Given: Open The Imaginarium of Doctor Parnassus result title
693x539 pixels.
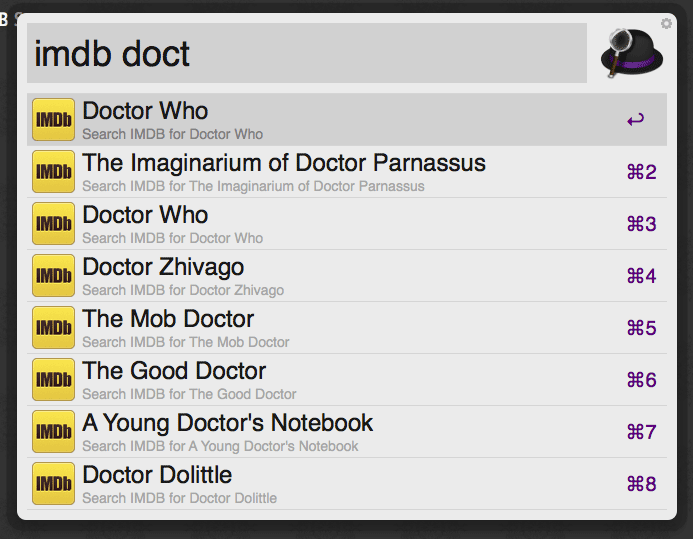Looking at the screenshot, I should [x=284, y=163].
